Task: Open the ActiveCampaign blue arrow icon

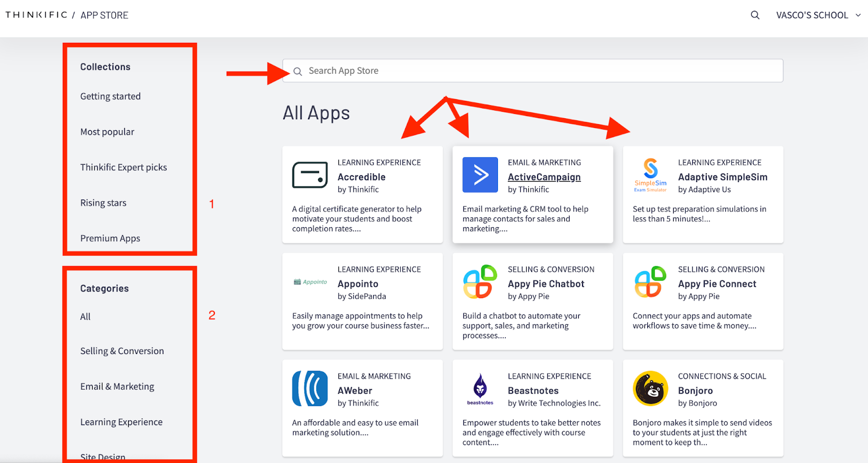Action: tap(480, 175)
